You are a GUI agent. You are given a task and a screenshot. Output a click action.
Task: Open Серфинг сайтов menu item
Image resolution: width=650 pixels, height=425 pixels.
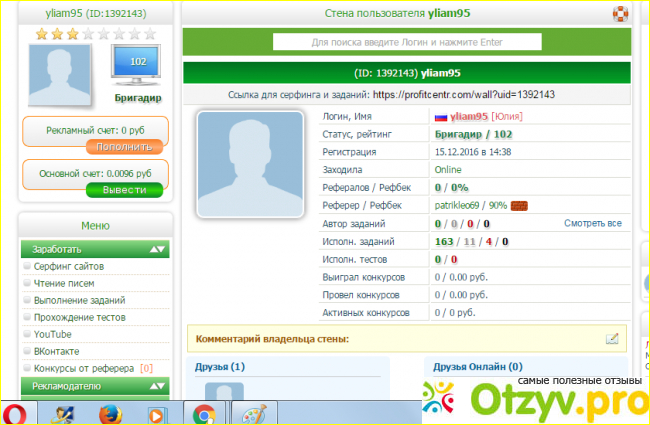pos(68,266)
